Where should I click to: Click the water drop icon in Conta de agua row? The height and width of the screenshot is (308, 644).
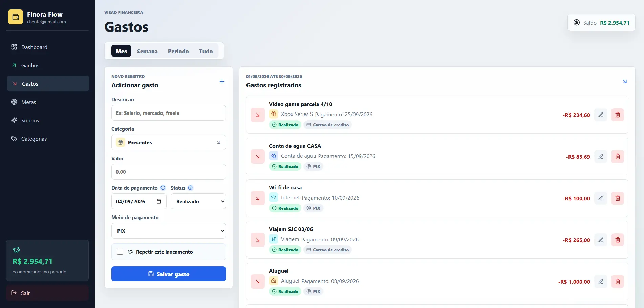tap(274, 156)
